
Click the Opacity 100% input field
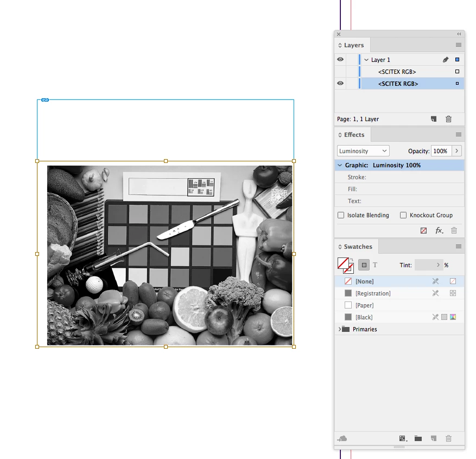441,151
